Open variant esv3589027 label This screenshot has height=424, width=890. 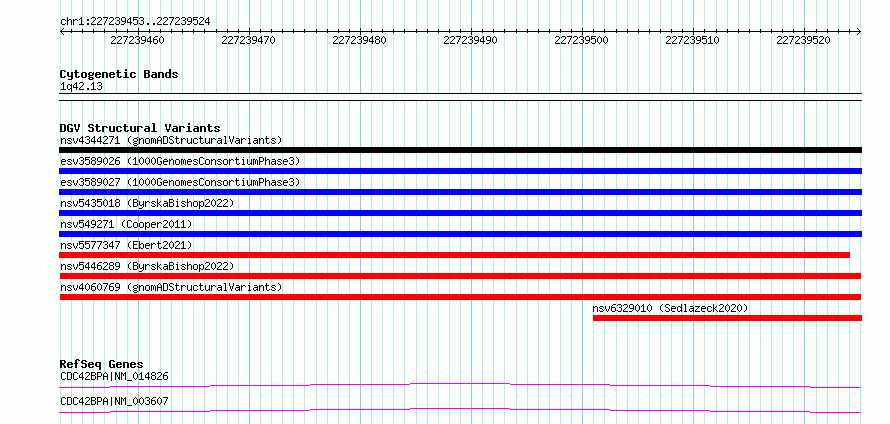click(179, 182)
